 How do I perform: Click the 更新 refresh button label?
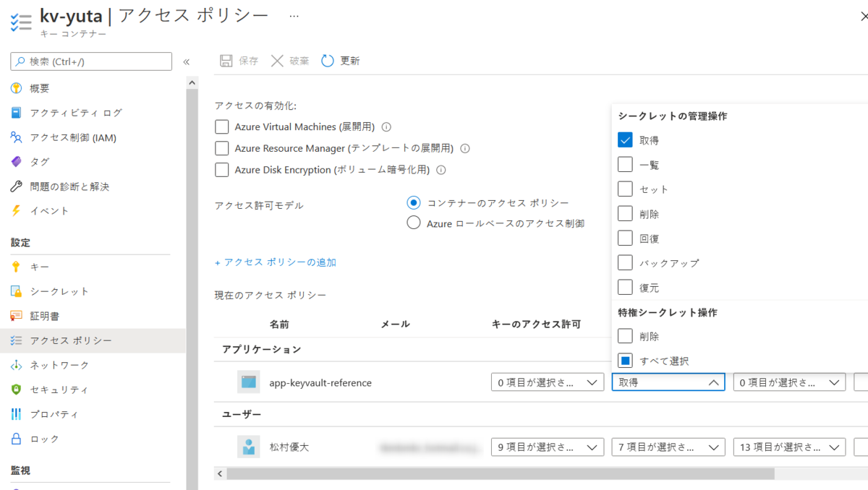tap(350, 61)
